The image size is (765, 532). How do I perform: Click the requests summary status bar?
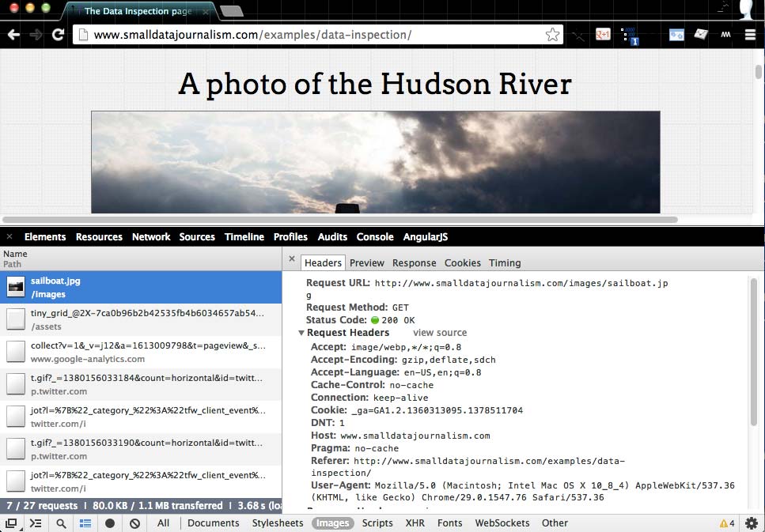pyautogui.click(x=141, y=506)
